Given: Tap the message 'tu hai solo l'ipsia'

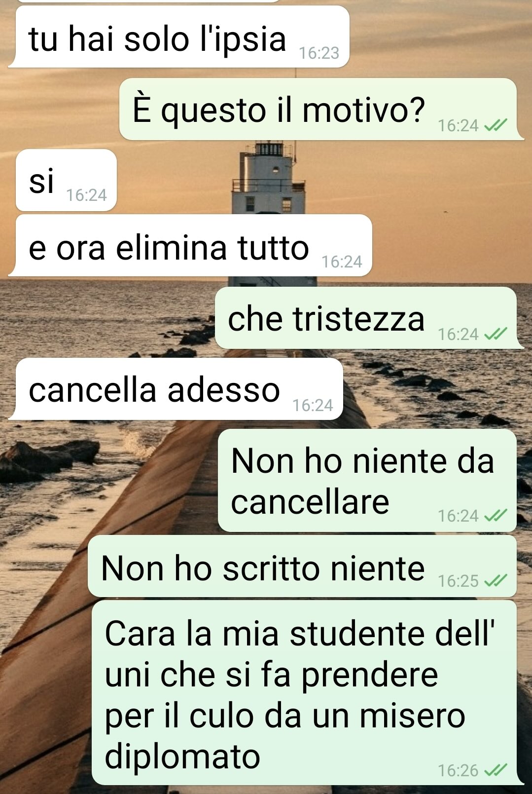Looking at the screenshot, I should [179, 37].
